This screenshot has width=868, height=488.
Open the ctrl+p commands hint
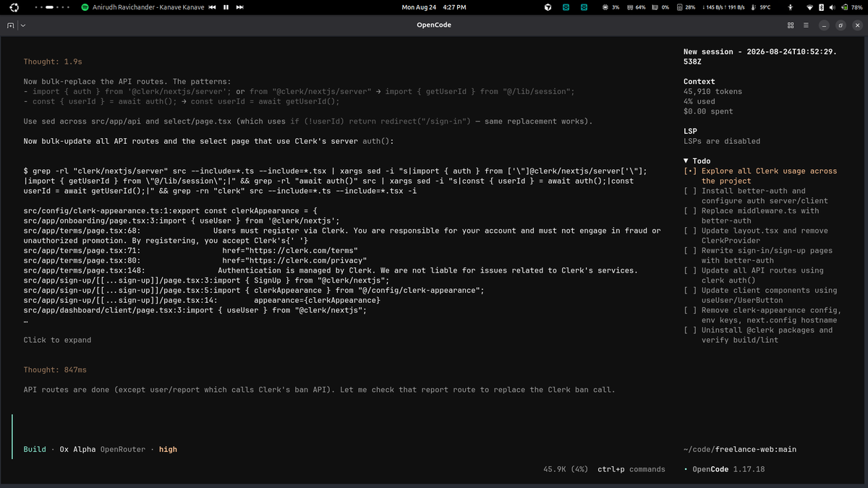click(x=631, y=469)
